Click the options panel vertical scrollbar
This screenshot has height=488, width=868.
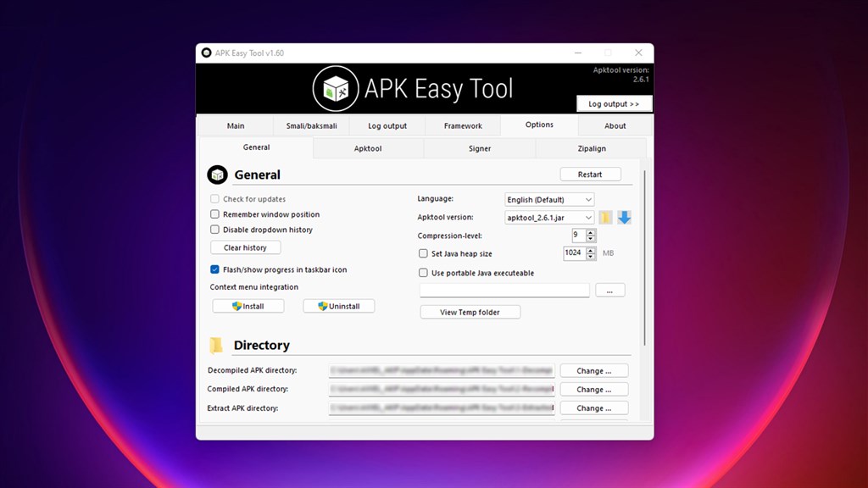coord(645,258)
